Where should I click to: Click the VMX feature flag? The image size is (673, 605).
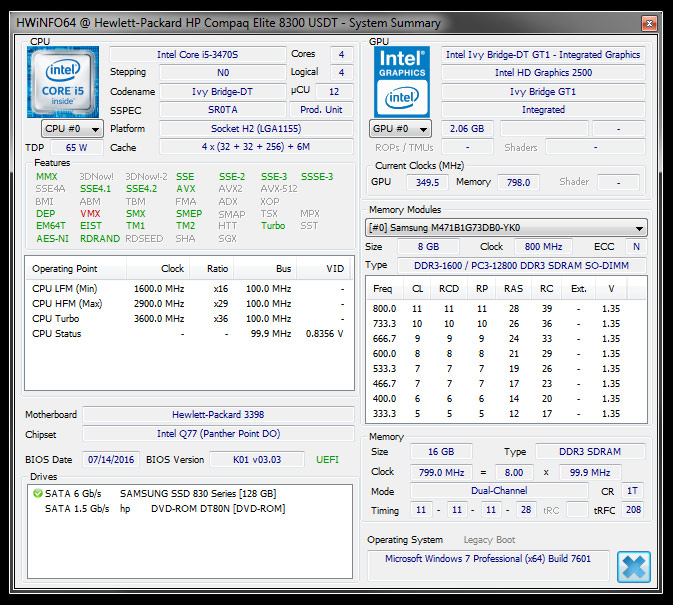click(x=90, y=214)
